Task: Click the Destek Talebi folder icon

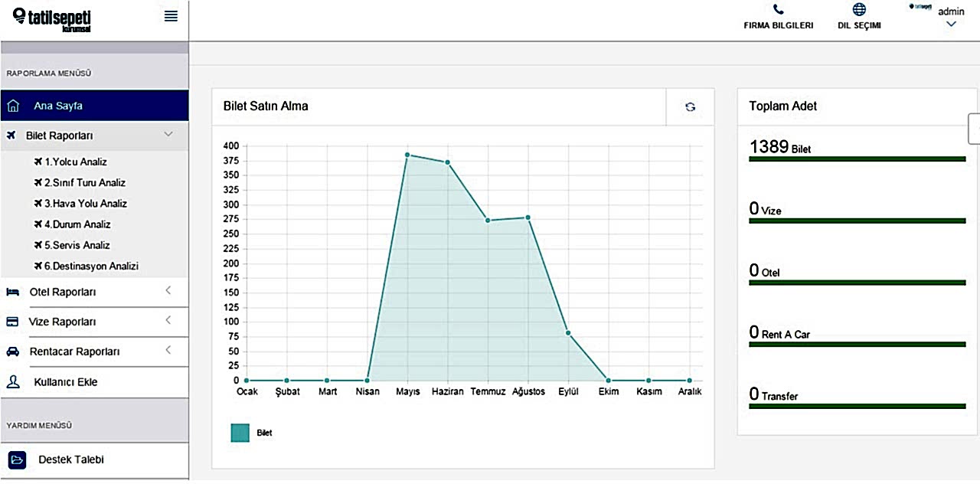Action: click(17, 459)
